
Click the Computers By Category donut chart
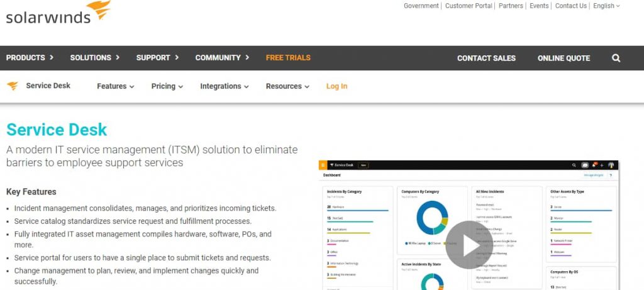[x=432, y=218]
